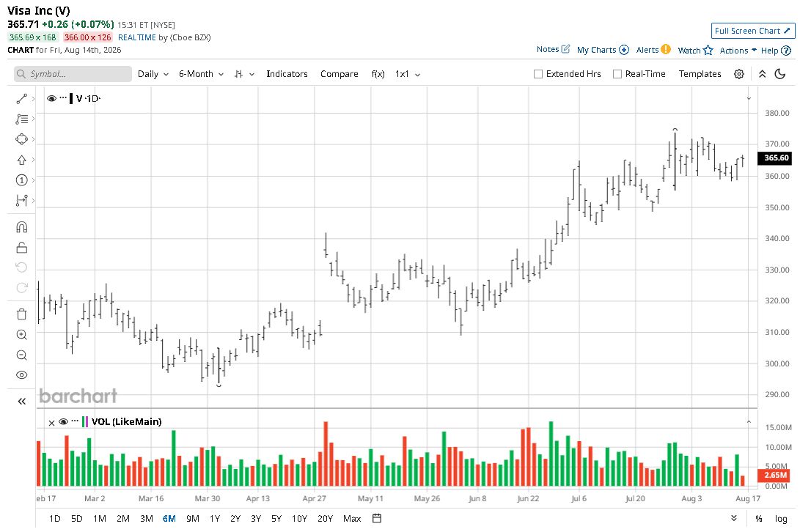The width and height of the screenshot is (800, 532).
Task: Expand trend line tool options arrow
Action: [x=33, y=98]
